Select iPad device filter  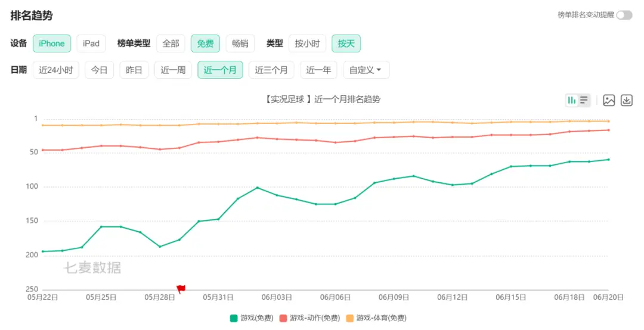91,43
